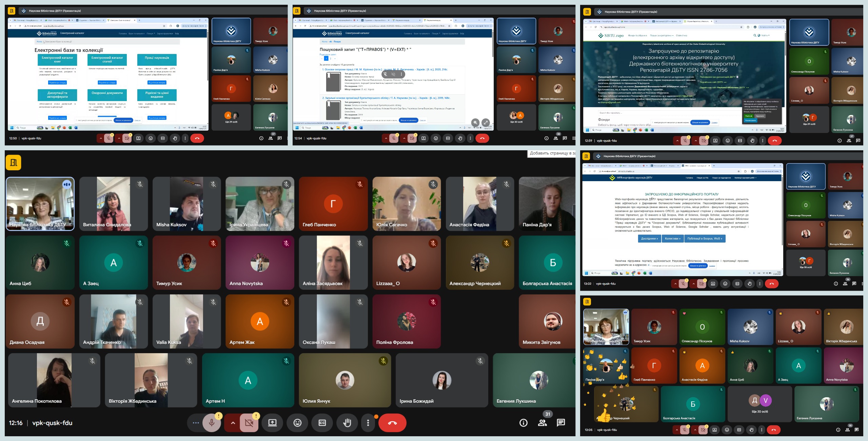868x441 pixels.
Task: Open meeting details info icon in 12:16 meeting
Action: (x=524, y=423)
